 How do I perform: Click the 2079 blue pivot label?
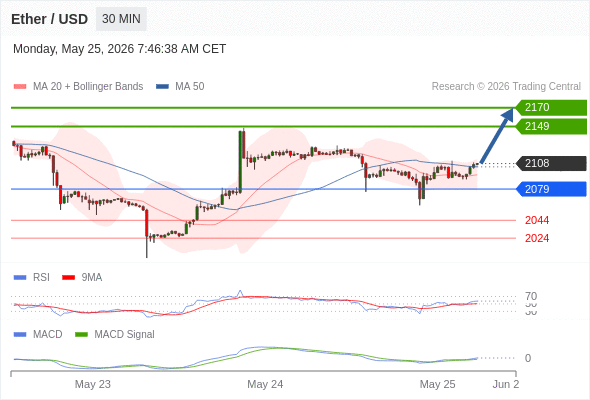551,189
